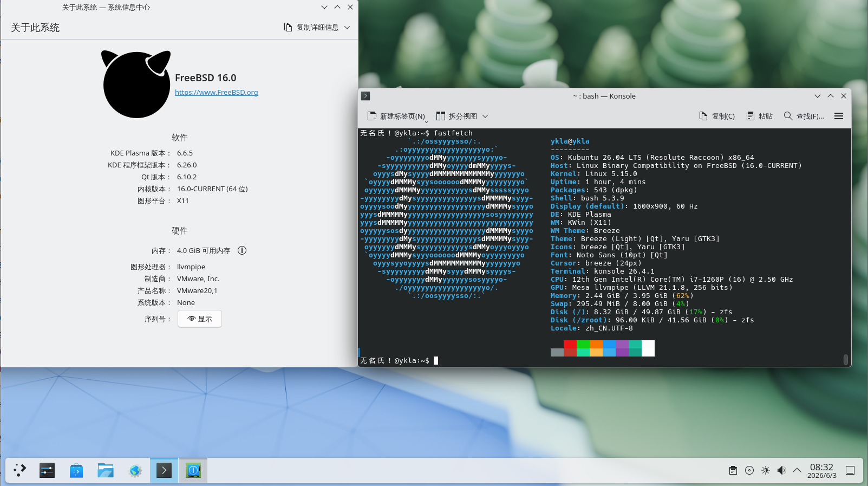Viewport: 868px width, 486px height.
Task: Switch to the Info Center taskbar entry
Action: pyautogui.click(x=193, y=470)
